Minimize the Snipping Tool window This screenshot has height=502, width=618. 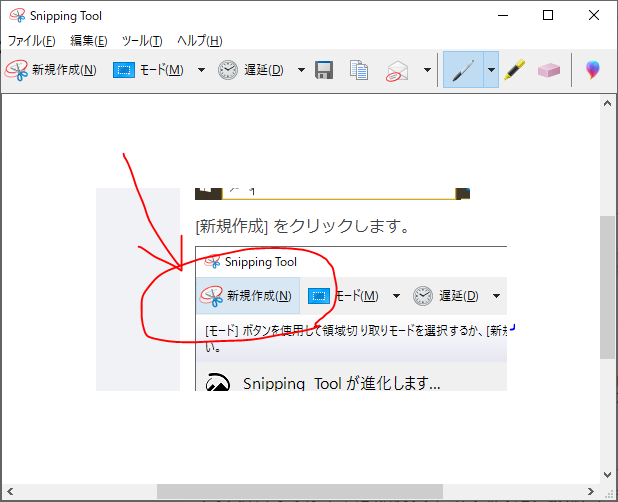503,16
